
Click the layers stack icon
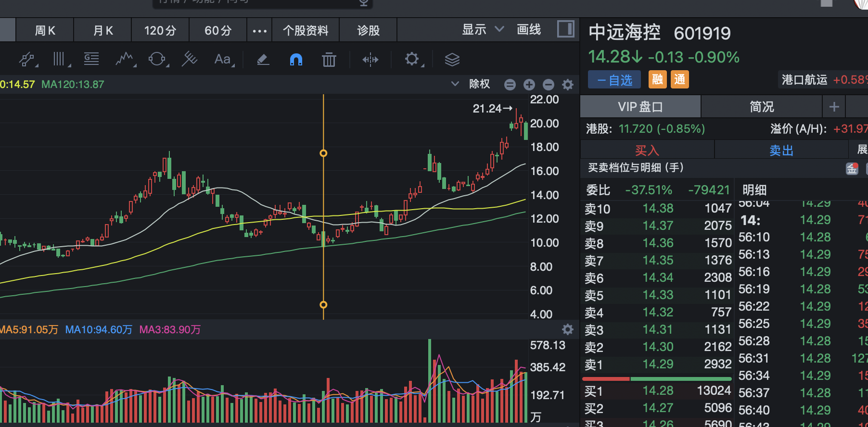[x=452, y=60]
